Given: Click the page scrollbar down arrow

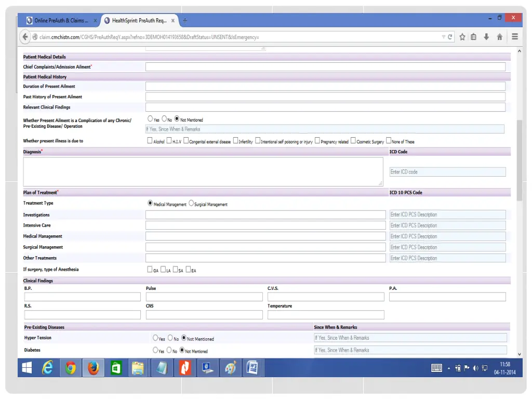Looking at the screenshot, I should [520, 354].
